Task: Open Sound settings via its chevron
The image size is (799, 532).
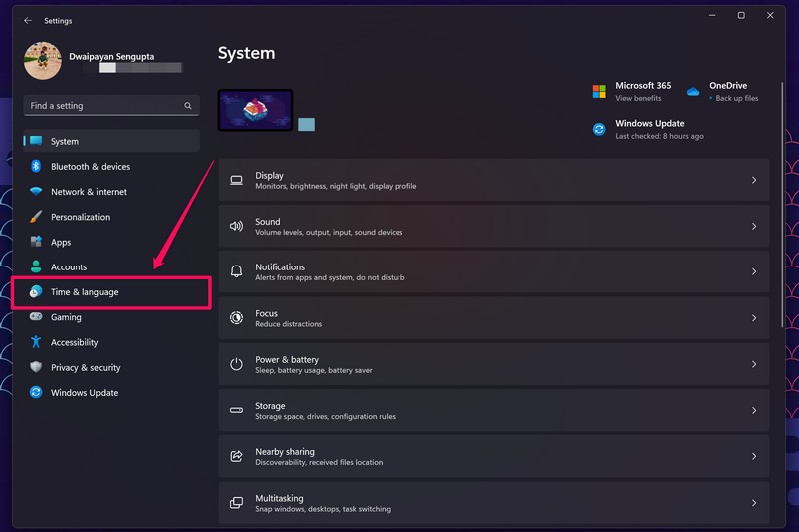Action: point(753,227)
